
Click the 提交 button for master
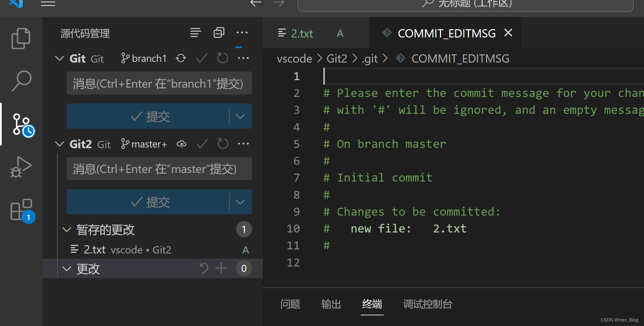pyautogui.click(x=148, y=202)
